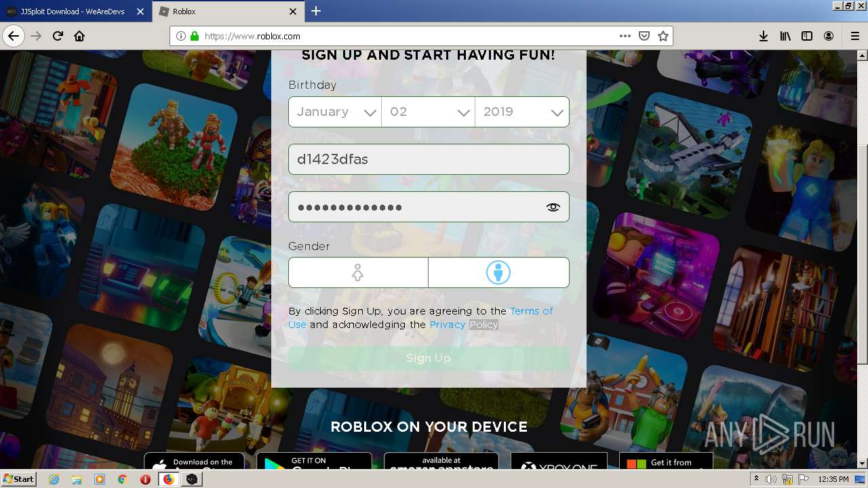This screenshot has width=868, height=488.
Task: Open a new browser tab
Action: click(316, 11)
